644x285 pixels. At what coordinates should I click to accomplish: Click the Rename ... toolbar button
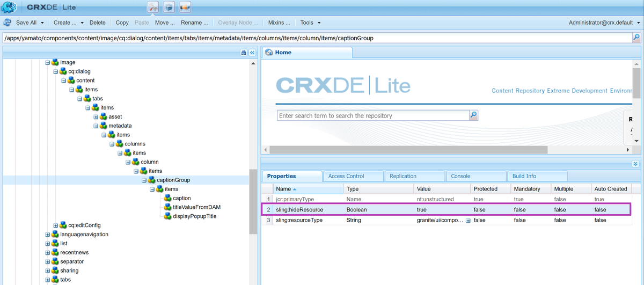[x=194, y=23]
